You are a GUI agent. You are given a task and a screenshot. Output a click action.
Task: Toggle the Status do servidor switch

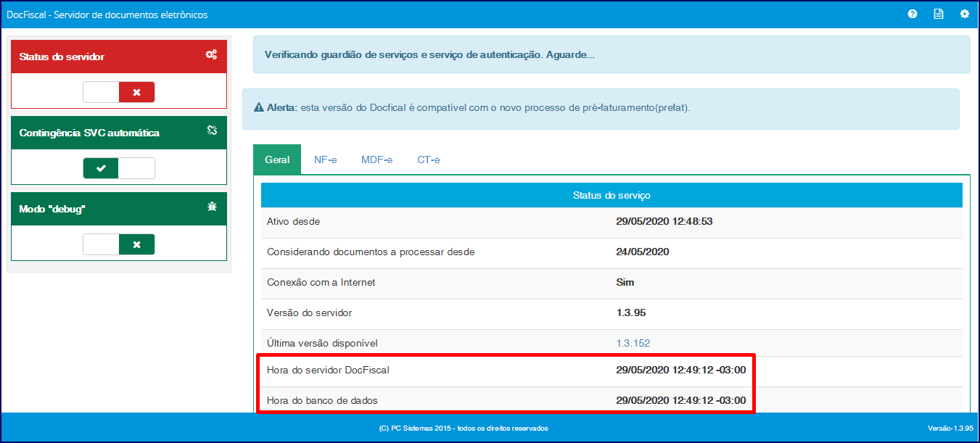(x=119, y=92)
